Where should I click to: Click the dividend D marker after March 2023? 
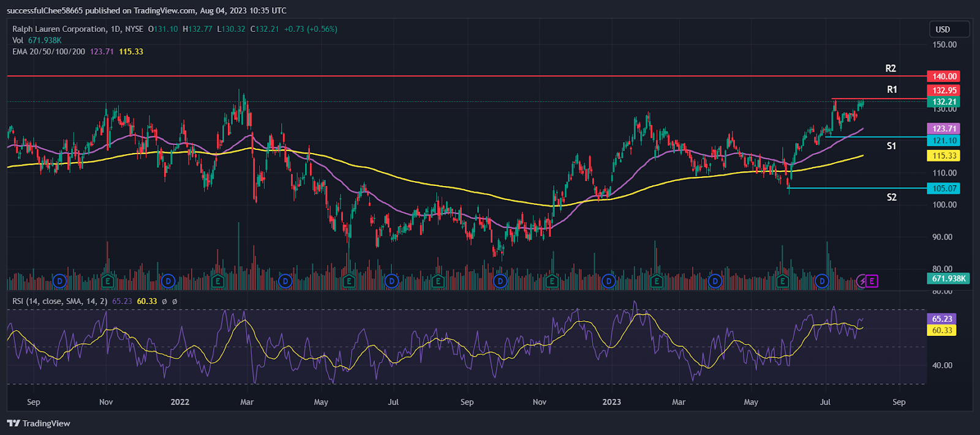(715, 281)
